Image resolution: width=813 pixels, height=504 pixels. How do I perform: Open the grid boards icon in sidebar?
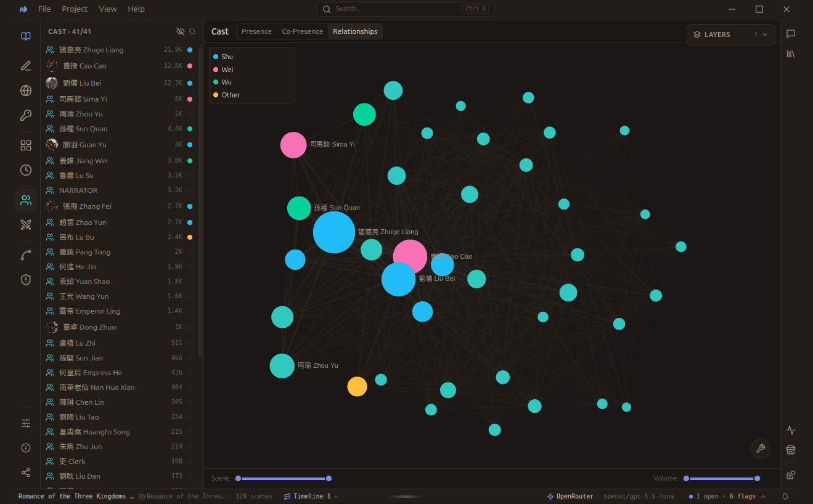click(x=26, y=145)
